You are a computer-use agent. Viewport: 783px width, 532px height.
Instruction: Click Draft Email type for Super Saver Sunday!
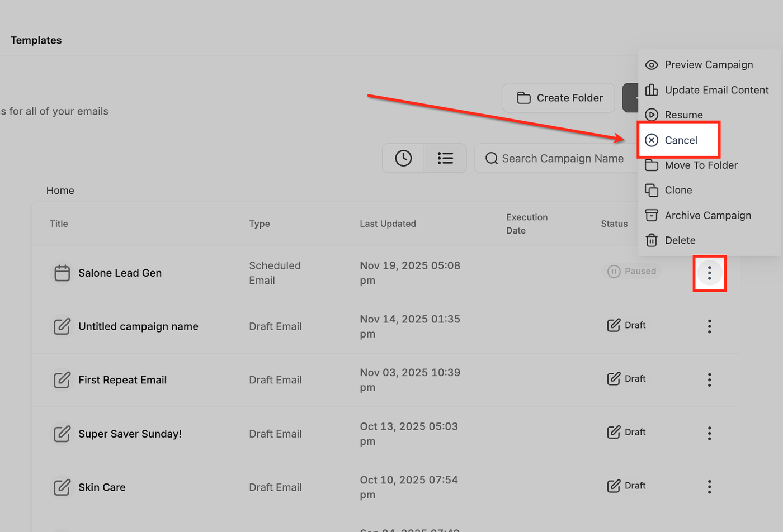(275, 434)
